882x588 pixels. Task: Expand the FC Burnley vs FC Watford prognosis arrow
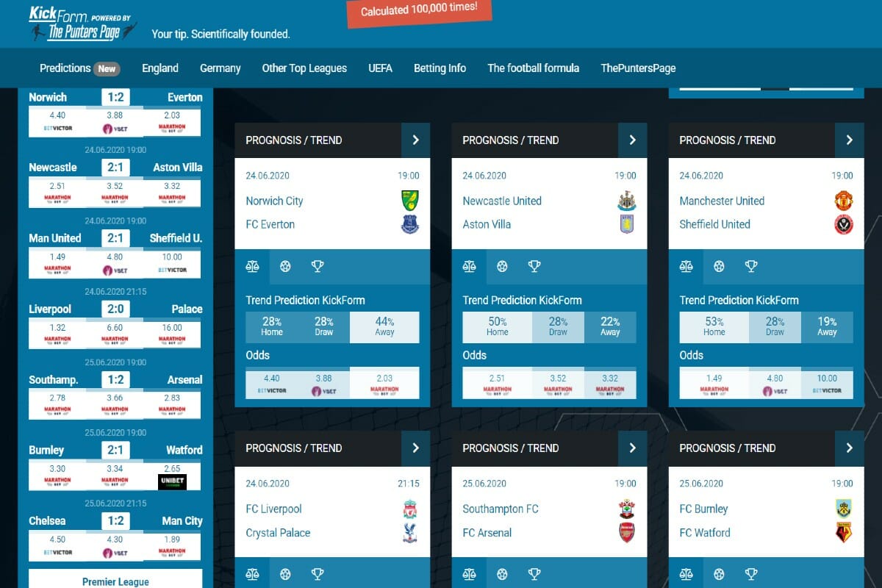(x=849, y=448)
